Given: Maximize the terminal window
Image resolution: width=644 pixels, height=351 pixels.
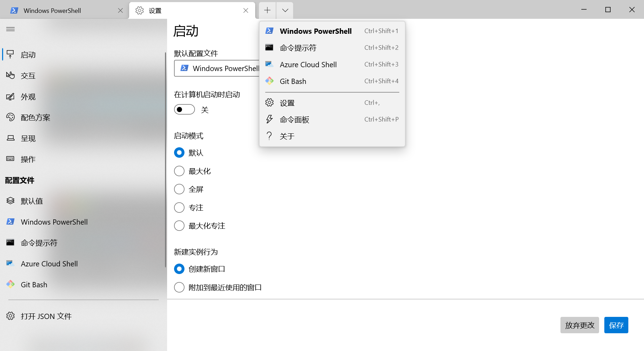Looking at the screenshot, I should tap(608, 9).
